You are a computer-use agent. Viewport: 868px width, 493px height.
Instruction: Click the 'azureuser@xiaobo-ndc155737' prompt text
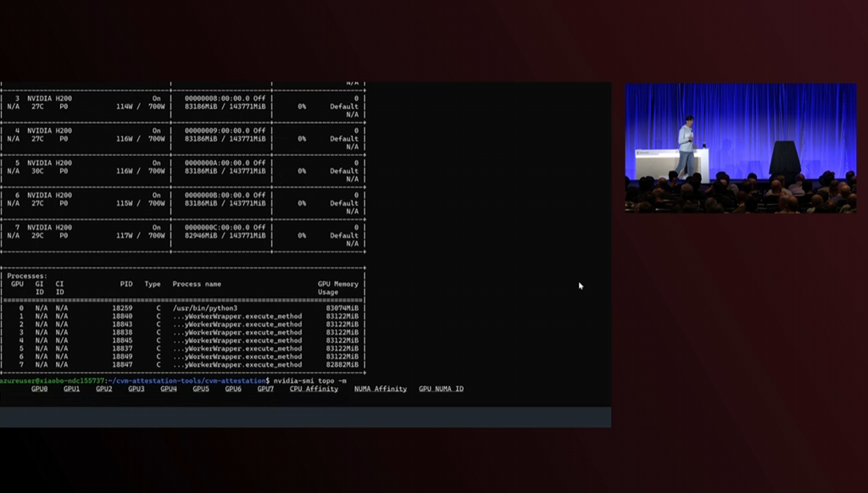click(52, 380)
